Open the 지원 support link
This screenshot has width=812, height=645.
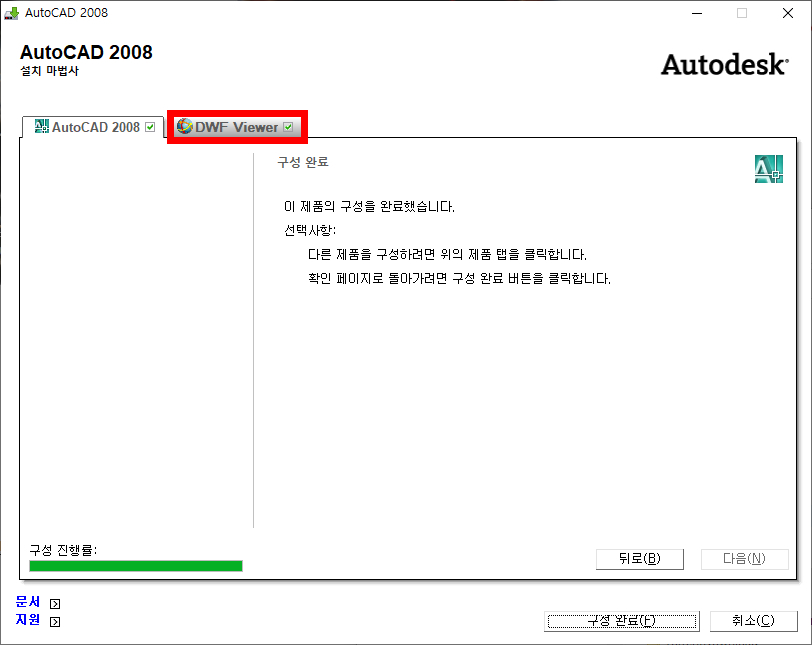coord(28,620)
